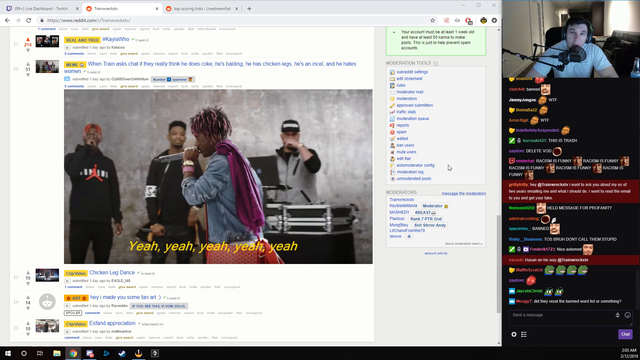Reload the Reddit page
The height and width of the screenshot is (360, 640).
pyautogui.click(x=29, y=20)
